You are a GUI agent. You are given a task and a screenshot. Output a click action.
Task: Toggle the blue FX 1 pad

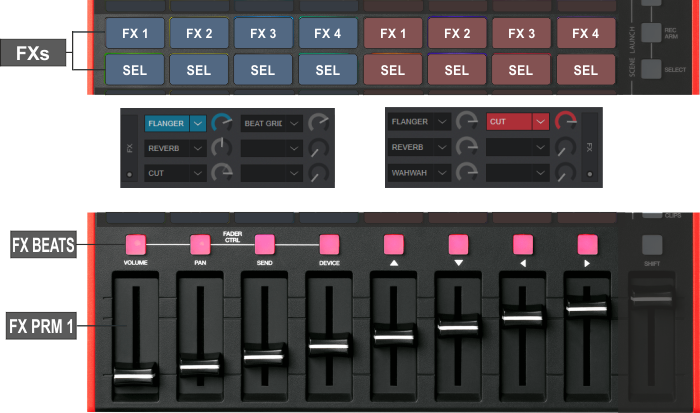[x=135, y=34]
